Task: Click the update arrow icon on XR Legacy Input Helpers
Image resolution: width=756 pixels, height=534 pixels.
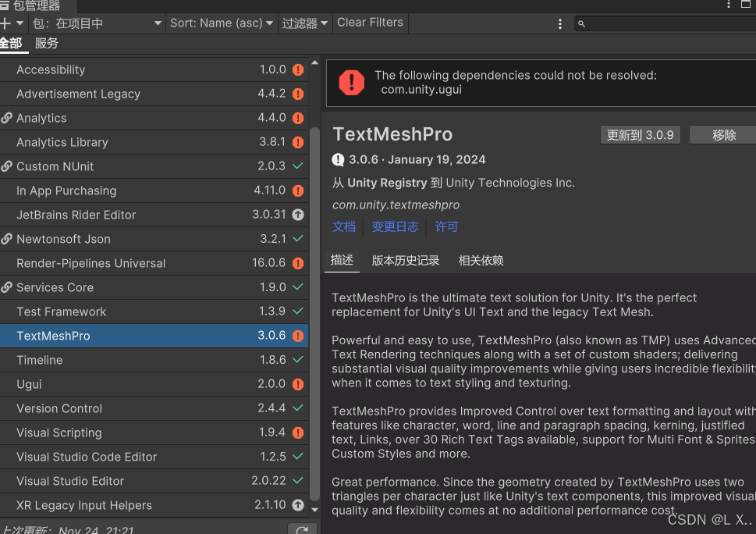Action: (298, 505)
